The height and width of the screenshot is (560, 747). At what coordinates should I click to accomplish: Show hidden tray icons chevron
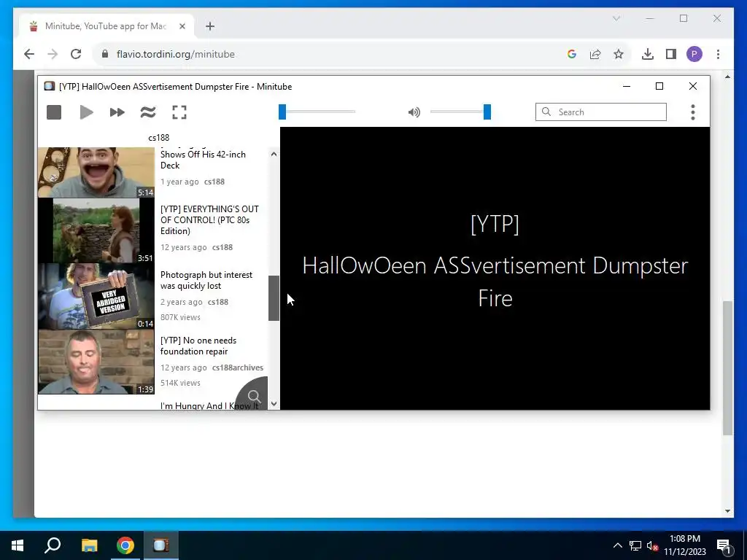tap(617, 545)
